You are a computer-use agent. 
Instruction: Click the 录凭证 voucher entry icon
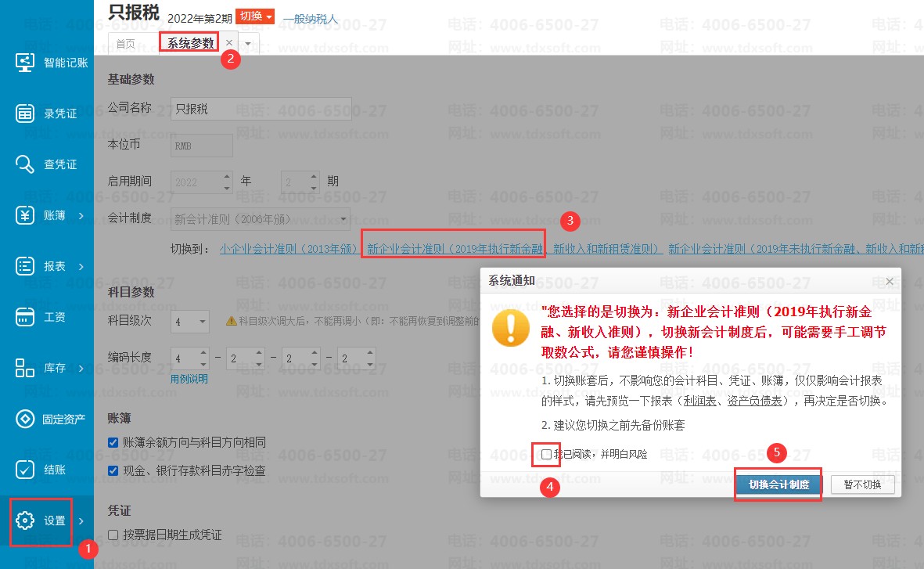click(x=25, y=113)
